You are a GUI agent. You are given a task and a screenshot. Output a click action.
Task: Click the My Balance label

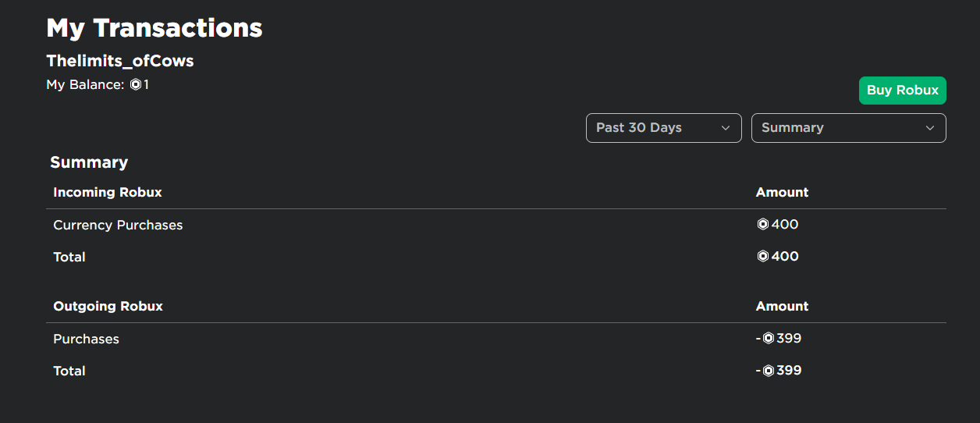click(x=85, y=84)
